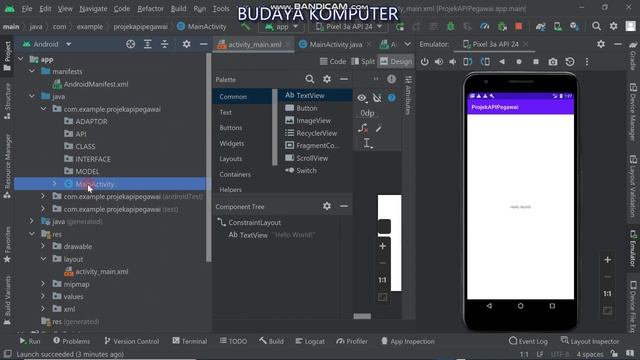Open emulator snapshots icon
Viewport: 640px width, 360px height.
(x=570, y=62)
